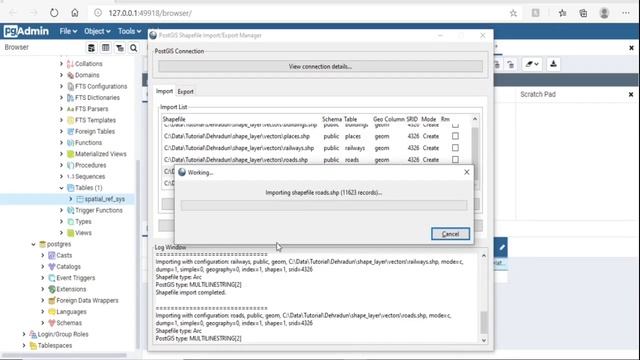
Task: Go to browser home page
Action: coord(75,13)
